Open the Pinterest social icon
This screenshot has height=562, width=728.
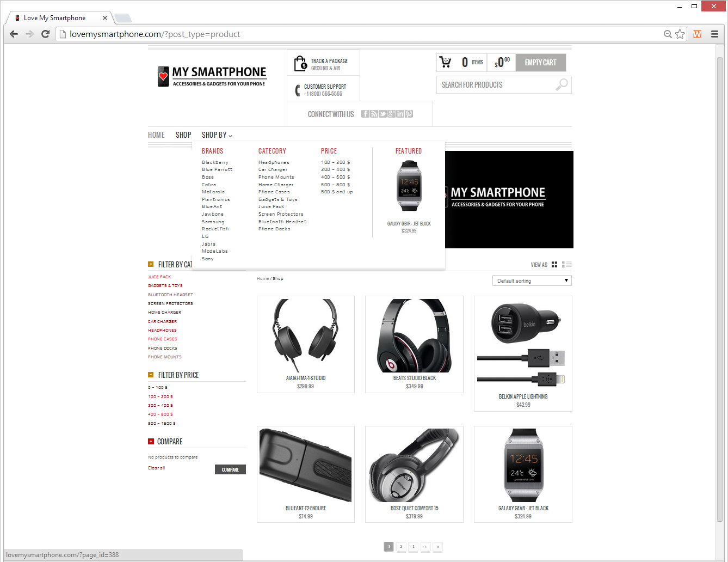(409, 114)
